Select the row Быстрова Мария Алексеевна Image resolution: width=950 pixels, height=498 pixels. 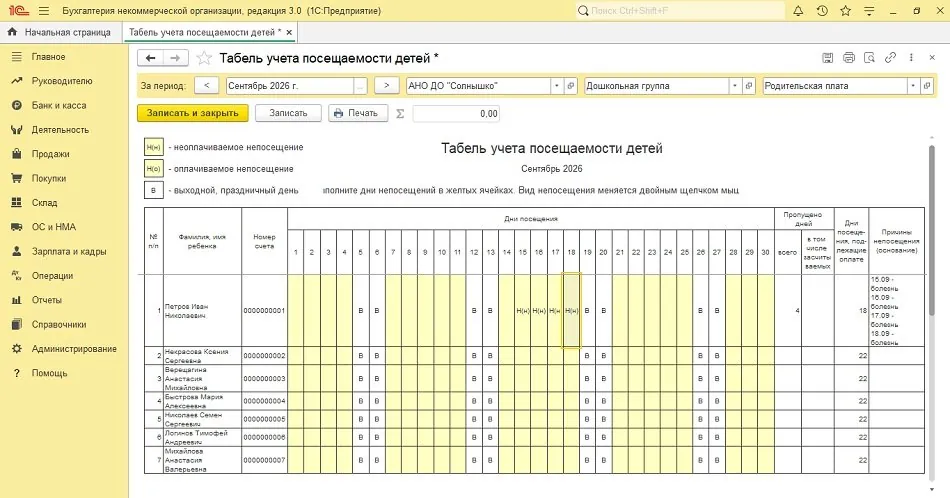tap(534, 401)
